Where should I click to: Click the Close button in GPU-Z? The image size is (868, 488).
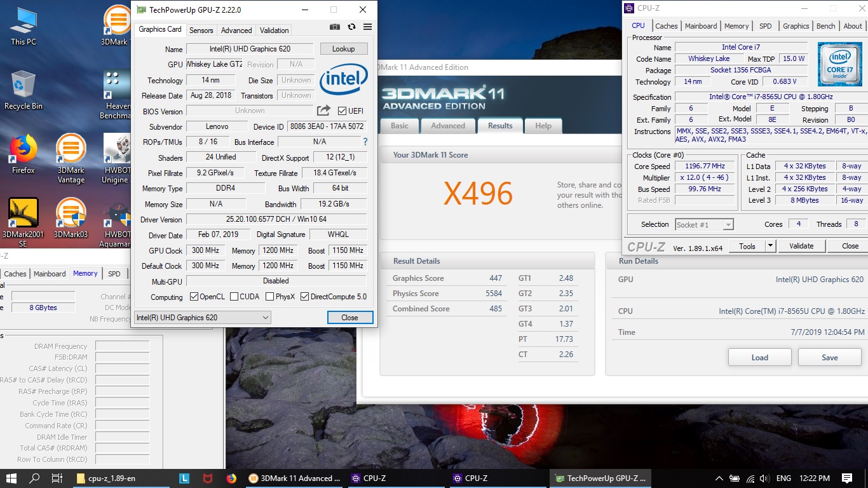pos(349,317)
